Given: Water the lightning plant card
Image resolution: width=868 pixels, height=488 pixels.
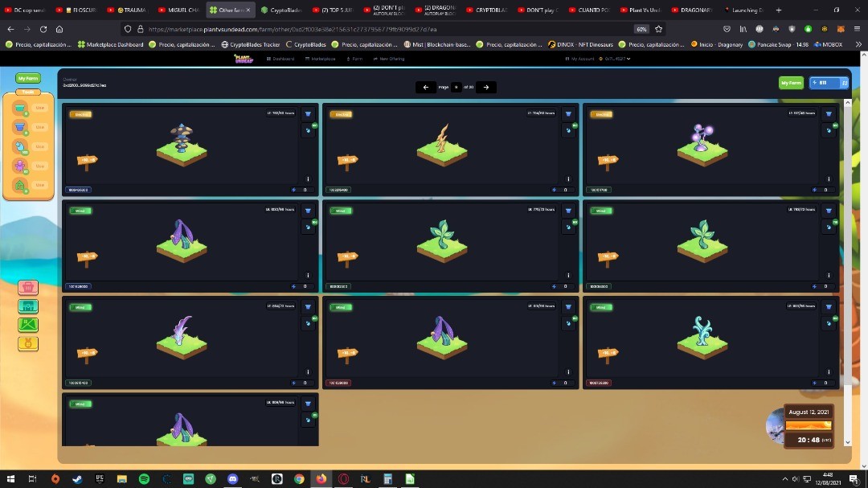Looking at the screenshot, I should pos(568,130).
